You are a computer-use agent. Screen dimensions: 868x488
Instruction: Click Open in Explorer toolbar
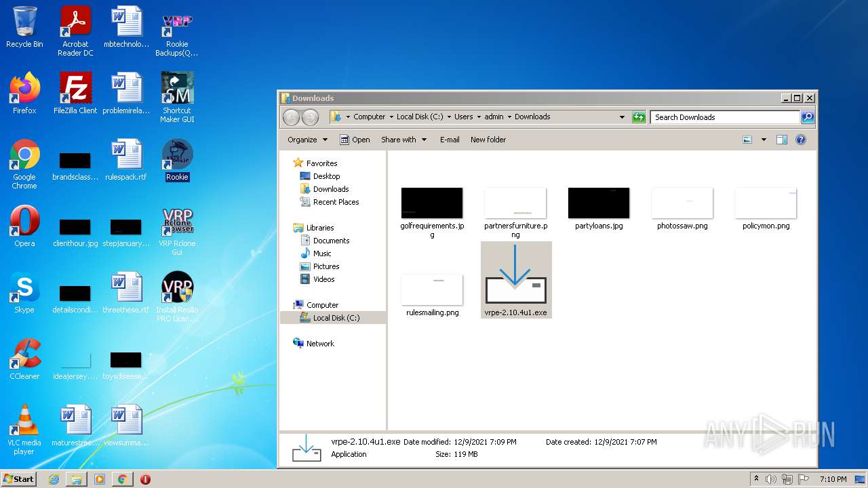click(355, 140)
